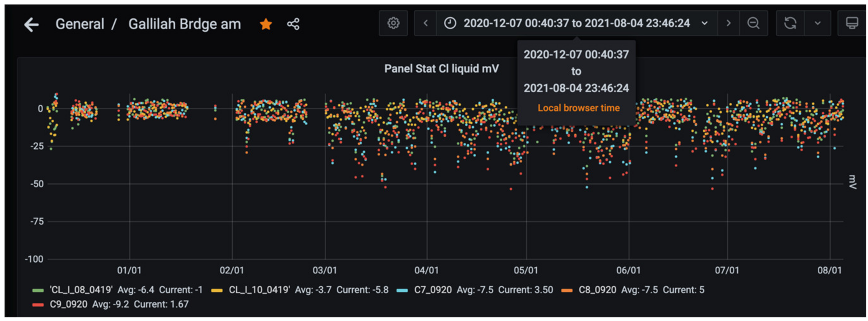Click the back arrow icon

[x=31, y=25]
